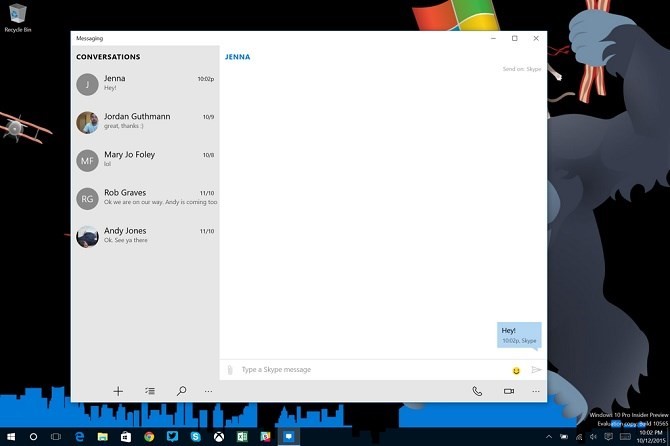Select Andy Jones conversation
Viewport: 670px width, 446px height.
coord(145,236)
